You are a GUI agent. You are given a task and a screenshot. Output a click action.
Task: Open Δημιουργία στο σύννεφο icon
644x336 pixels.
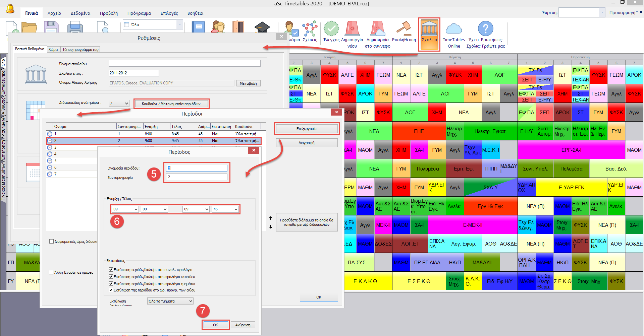point(377,29)
